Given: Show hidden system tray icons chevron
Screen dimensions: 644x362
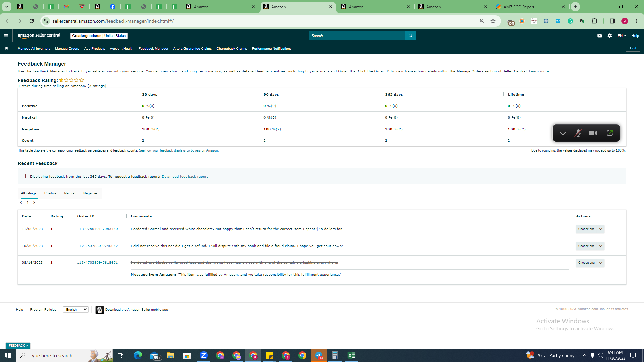Looking at the screenshot, I should pyautogui.click(x=584, y=355).
